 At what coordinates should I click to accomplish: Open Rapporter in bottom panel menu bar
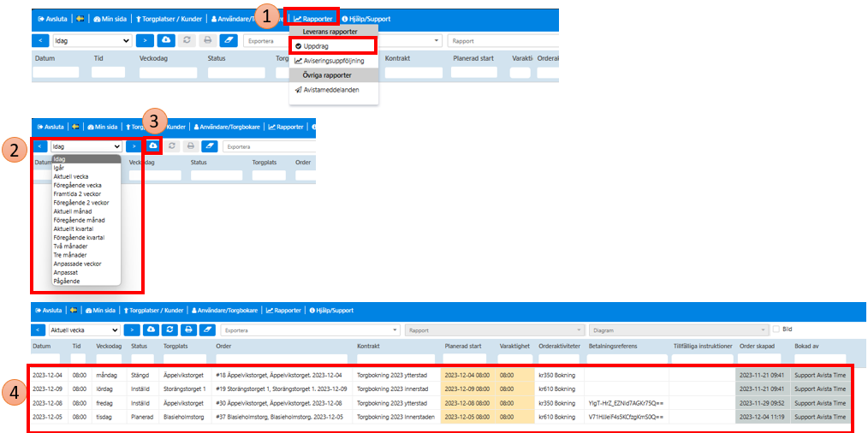[283, 310]
